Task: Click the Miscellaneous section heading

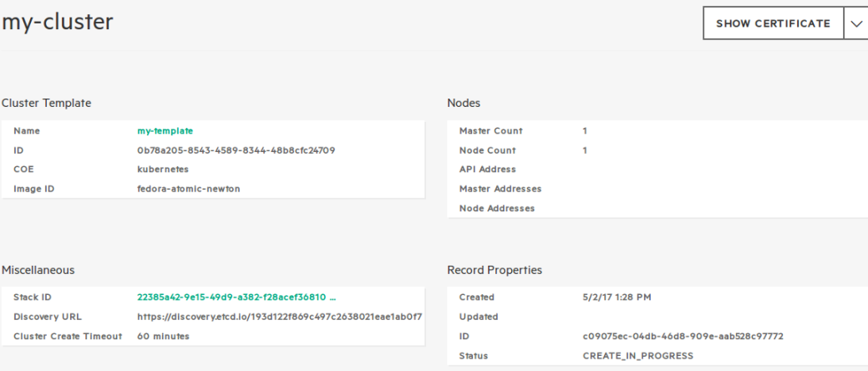Action: [x=38, y=270]
